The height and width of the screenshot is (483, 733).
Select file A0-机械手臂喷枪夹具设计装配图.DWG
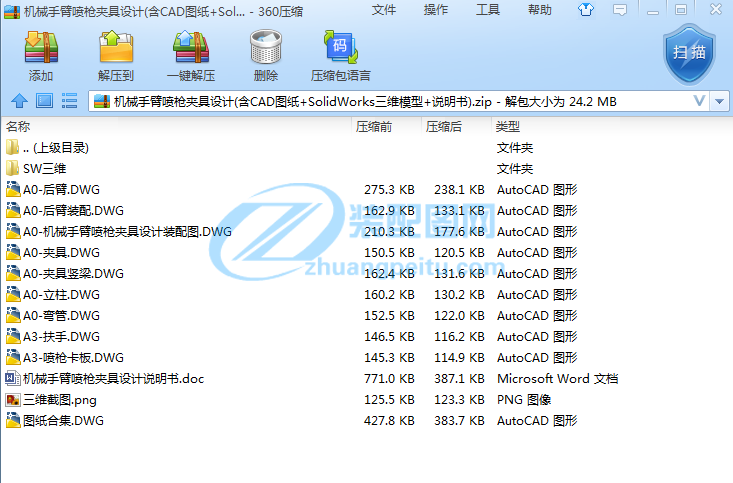pos(127,231)
